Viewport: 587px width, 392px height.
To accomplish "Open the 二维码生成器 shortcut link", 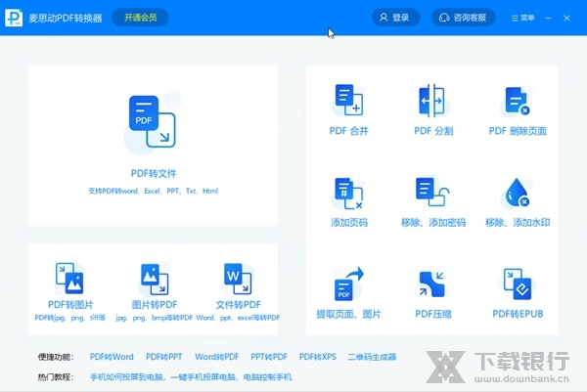I will [372, 357].
